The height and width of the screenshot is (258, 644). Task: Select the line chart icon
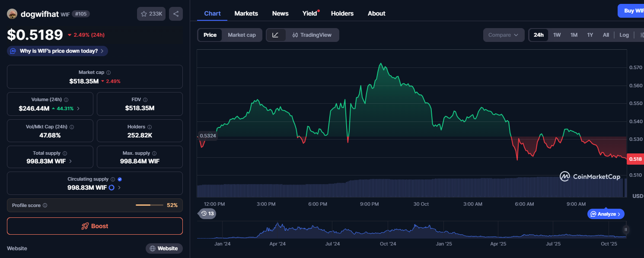point(276,35)
